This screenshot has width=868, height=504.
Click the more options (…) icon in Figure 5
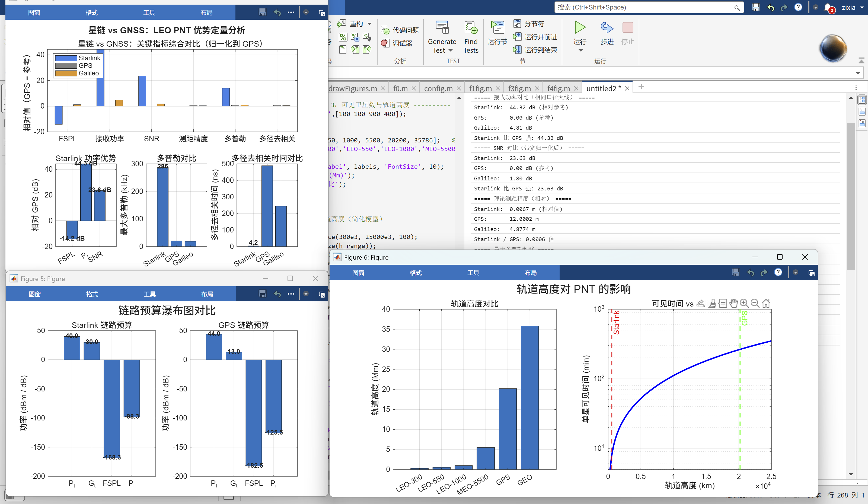[x=291, y=294]
